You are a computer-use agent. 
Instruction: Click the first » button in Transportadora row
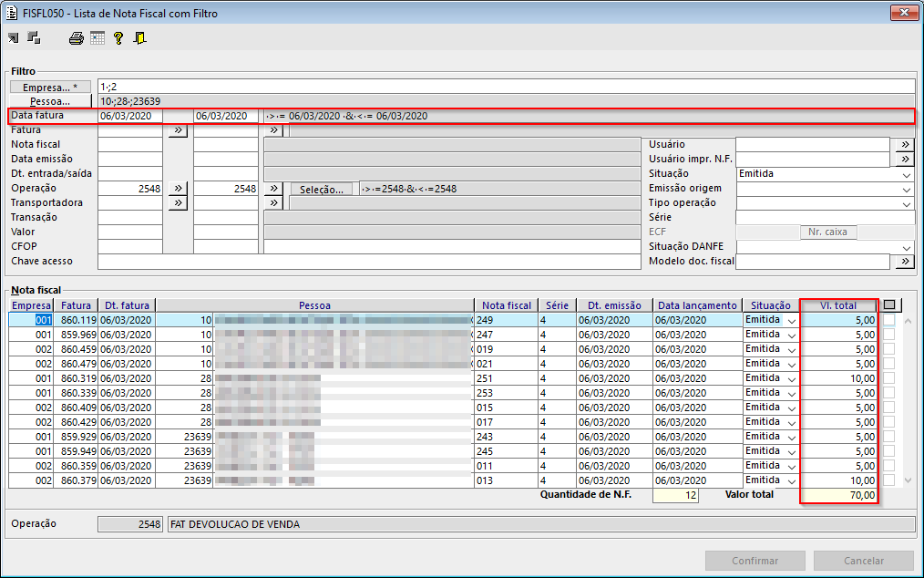pyautogui.click(x=178, y=203)
